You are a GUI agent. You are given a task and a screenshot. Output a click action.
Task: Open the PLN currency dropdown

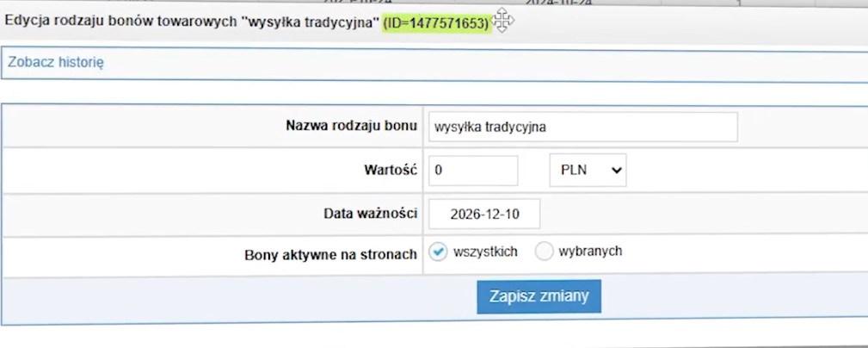coord(588,171)
